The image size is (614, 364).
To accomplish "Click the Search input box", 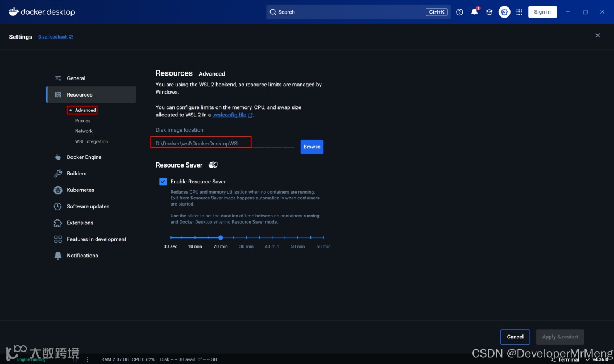I will 358,12.
